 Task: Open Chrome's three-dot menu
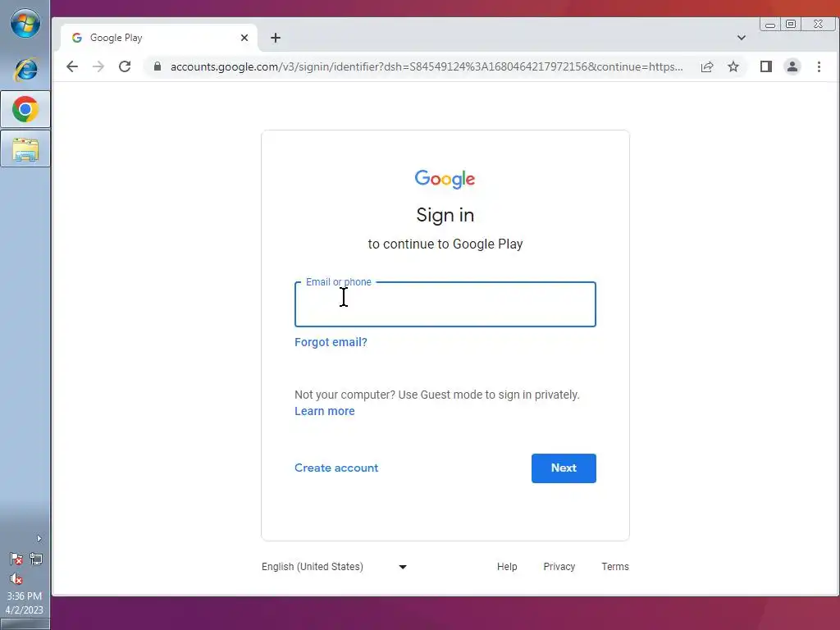819,66
